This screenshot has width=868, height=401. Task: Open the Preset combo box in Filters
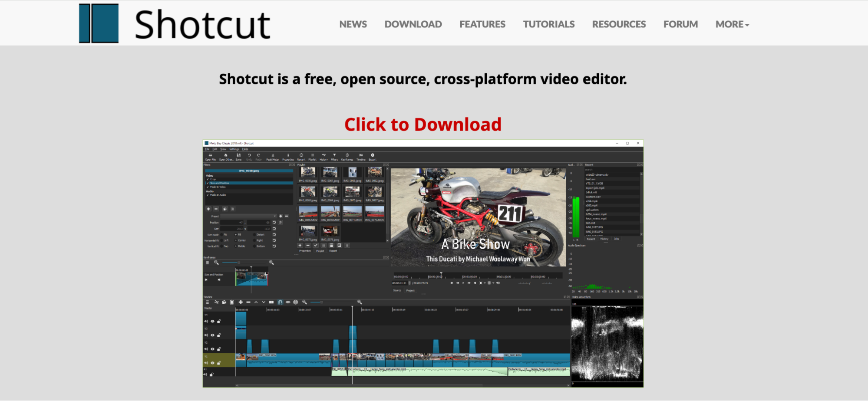[248, 216]
